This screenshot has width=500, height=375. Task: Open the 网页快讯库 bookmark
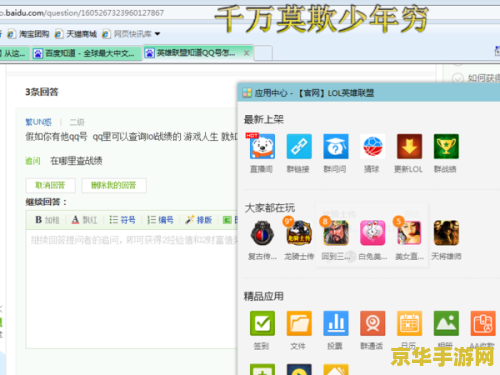point(127,34)
